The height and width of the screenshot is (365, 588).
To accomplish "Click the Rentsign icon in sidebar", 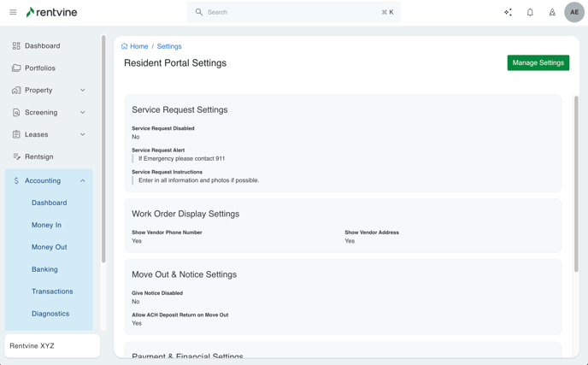I will pyautogui.click(x=16, y=156).
